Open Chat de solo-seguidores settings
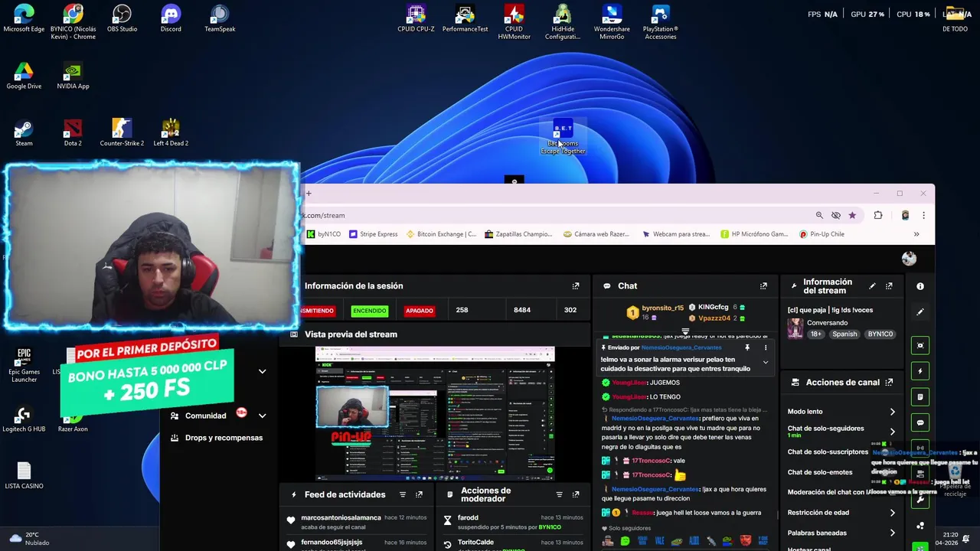 coord(841,432)
